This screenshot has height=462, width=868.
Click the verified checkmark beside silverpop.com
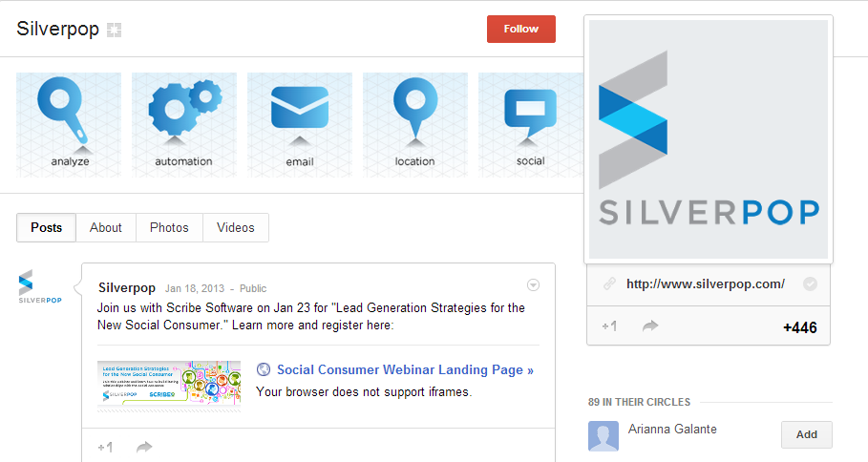point(810,283)
